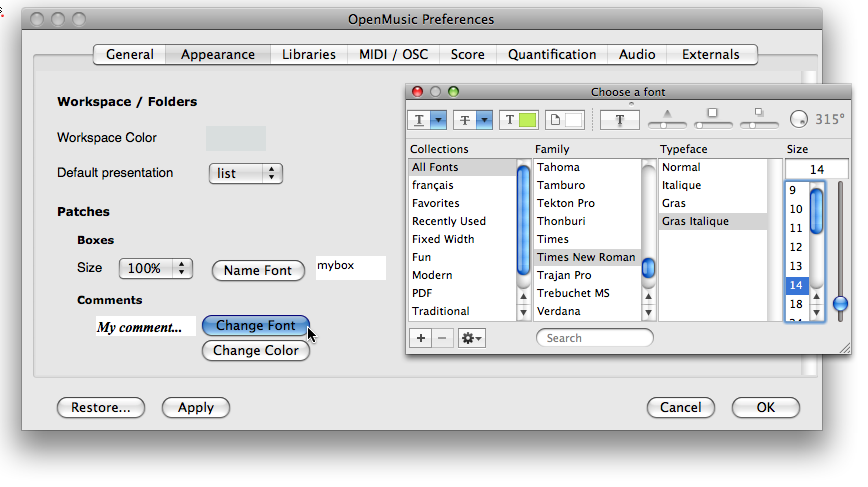Click the shadow blur slider
The width and height of the screenshot is (868, 487).
pyautogui.click(x=713, y=125)
